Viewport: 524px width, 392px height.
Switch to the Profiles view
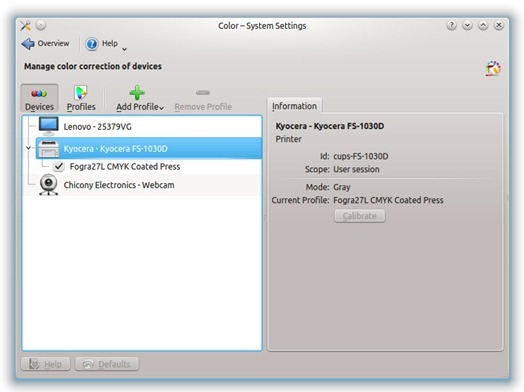pyautogui.click(x=81, y=98)
